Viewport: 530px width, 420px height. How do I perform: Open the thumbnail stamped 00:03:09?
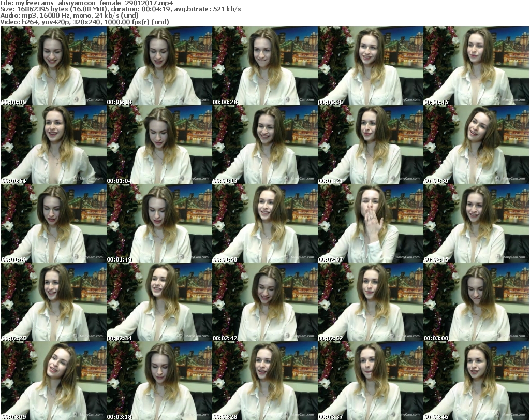(54, 381)
